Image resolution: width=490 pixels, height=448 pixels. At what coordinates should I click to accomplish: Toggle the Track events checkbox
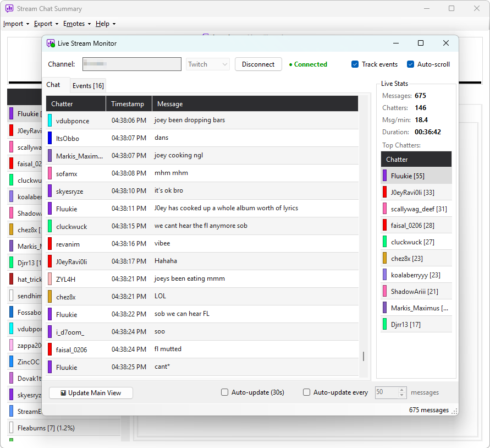pos(355,64)
